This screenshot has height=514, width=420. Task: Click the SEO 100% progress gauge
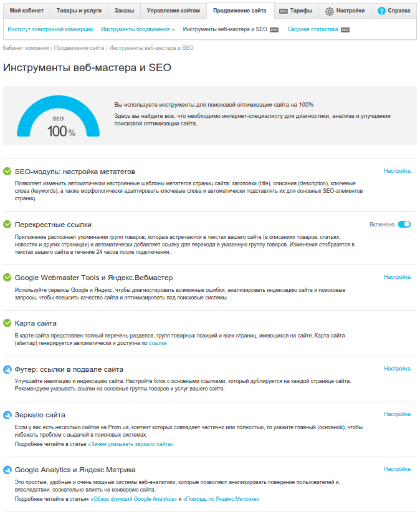coord(58,117)
